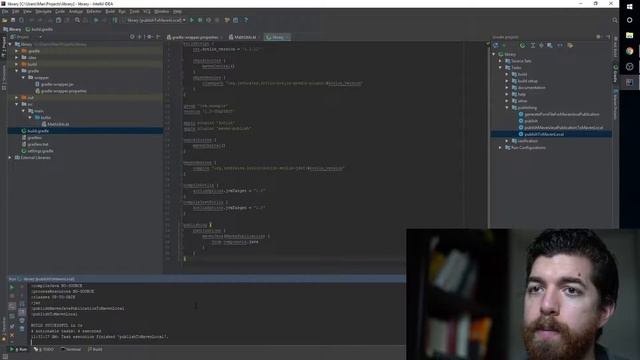This screenshot has height=360, width=640.
Task: Click the Run panel trash clear-all icon
Action: pyautogui.click(x=22, y=328)
